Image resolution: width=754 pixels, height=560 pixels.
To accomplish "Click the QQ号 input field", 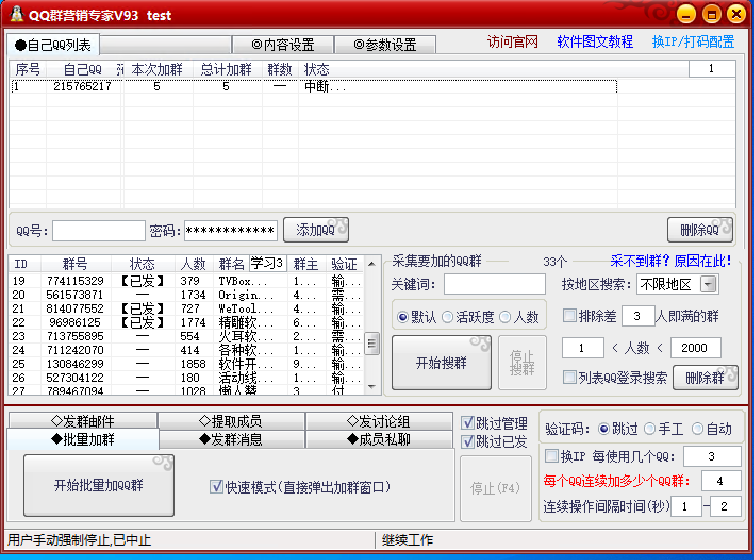I will pos(99,231).
